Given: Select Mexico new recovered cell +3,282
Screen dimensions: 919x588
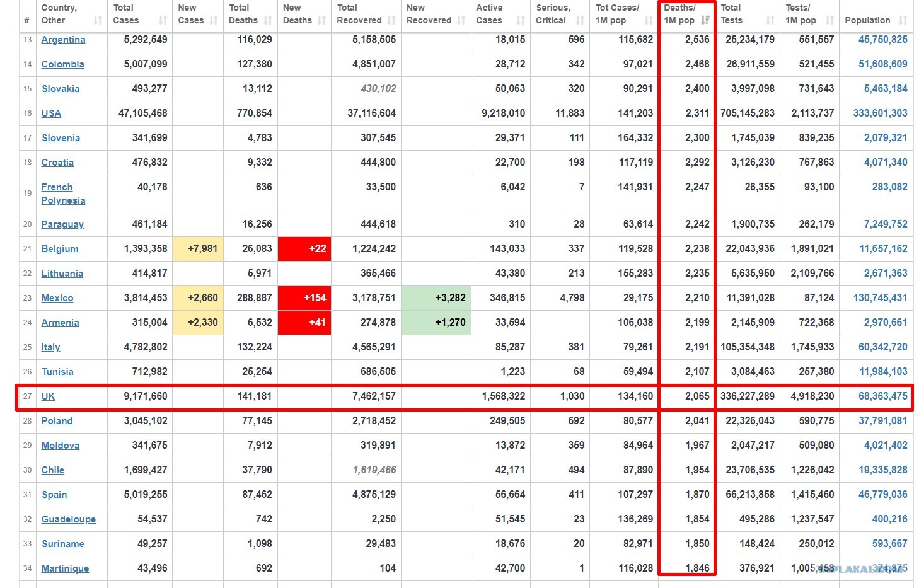Looking at the screenshot, I should [436, 298].
